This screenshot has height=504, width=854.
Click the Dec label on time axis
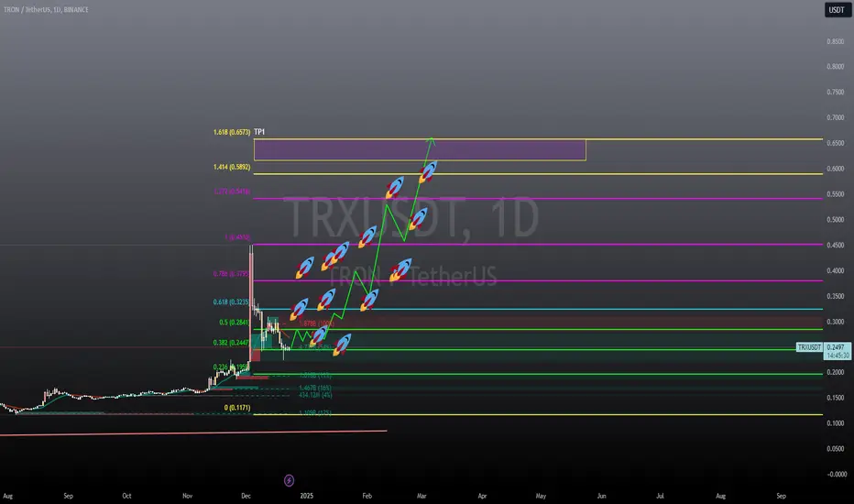246,496
